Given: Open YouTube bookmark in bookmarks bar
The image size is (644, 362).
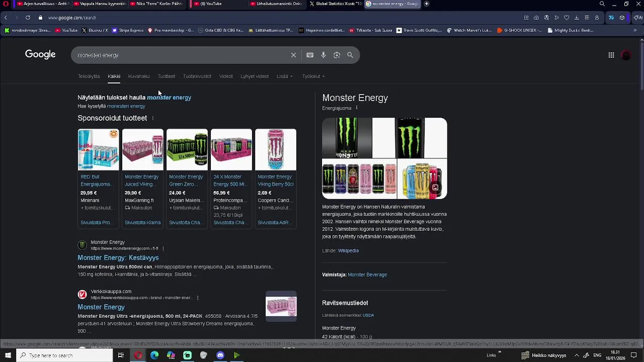Looking at the screenshot, I should pos(66,30).
